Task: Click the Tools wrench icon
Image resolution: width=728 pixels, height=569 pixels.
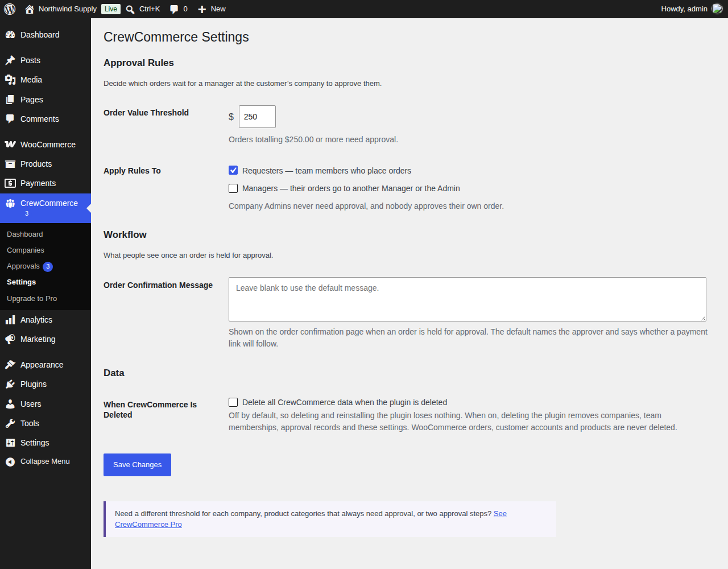Action: (x=10, y=423)
